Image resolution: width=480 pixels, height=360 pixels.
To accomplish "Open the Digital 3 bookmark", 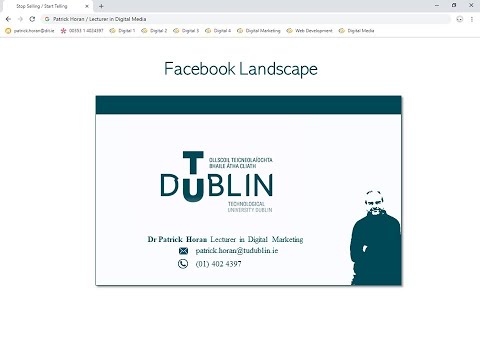I will 186,31.
